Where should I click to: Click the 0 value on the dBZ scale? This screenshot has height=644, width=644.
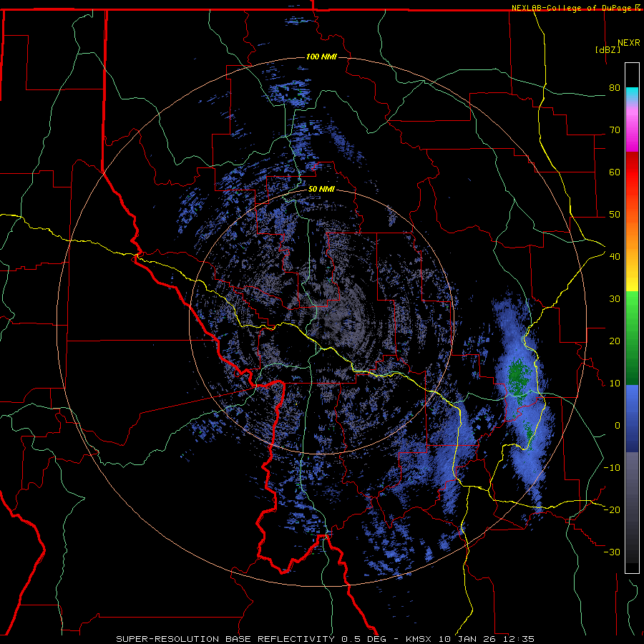coord(618,426)
